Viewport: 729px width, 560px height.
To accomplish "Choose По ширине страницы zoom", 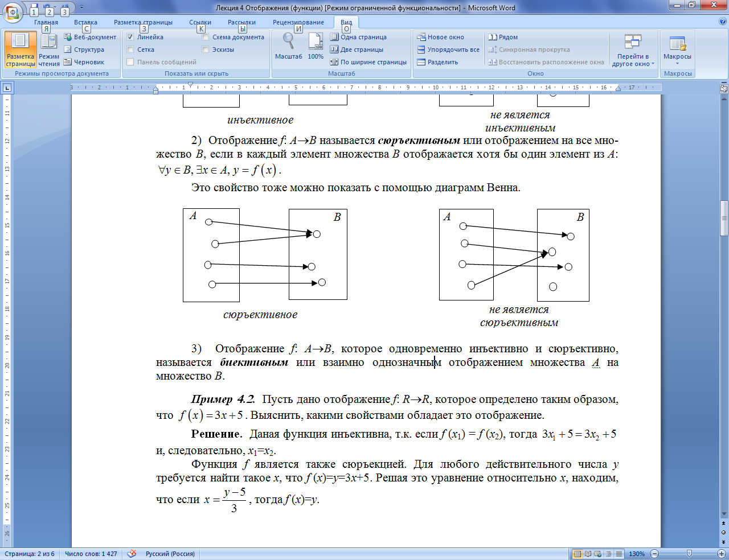I will 368,62.
